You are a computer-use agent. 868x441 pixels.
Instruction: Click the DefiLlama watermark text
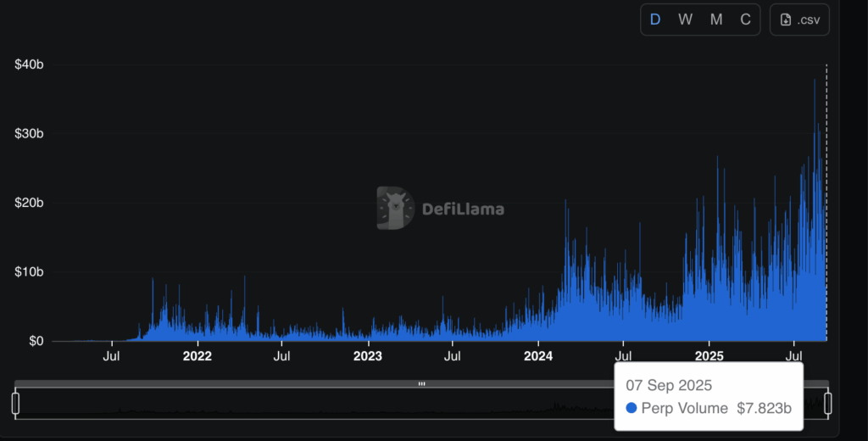click(x=463, y=209)
